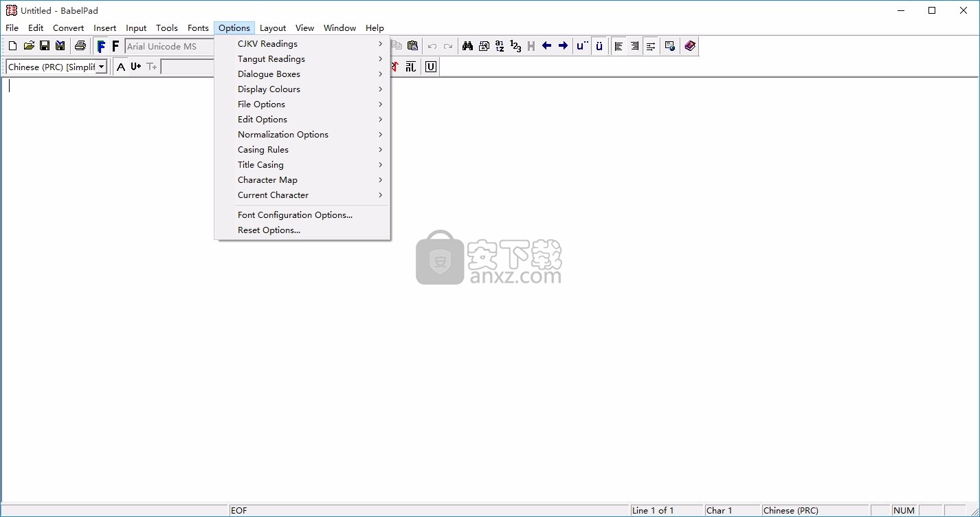Toggle right-to-left text alignment button
The image size is (980, 517).
coord(634,46)
